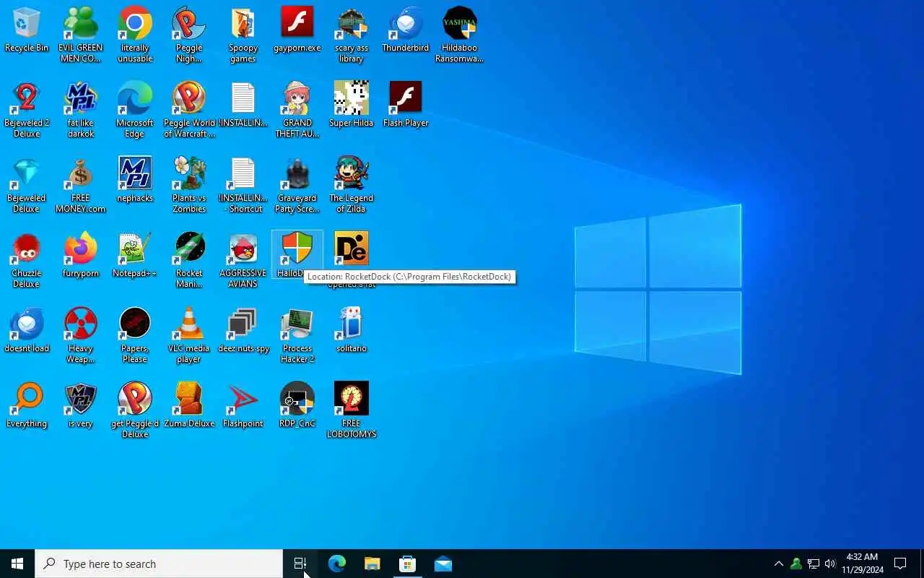Select the nephacks shortcut
The height and width of the screenshot is (578, 924).
coord(135,180)
